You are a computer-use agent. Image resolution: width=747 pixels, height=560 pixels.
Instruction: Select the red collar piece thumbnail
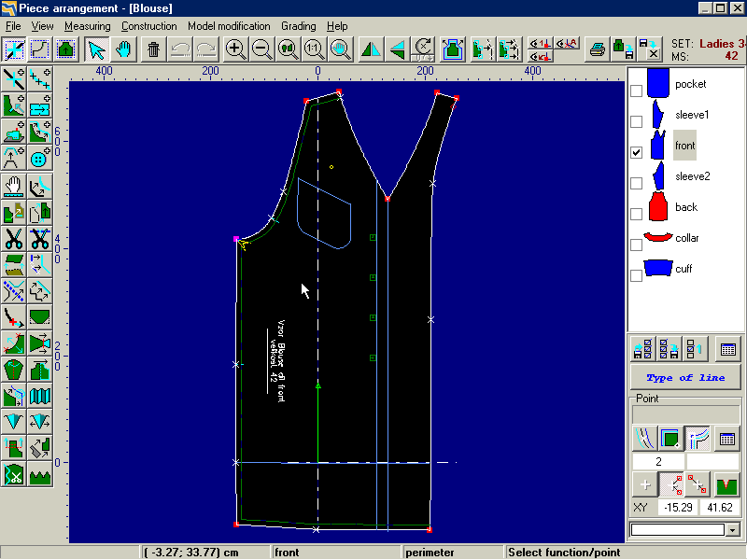[x=658, y=237]
